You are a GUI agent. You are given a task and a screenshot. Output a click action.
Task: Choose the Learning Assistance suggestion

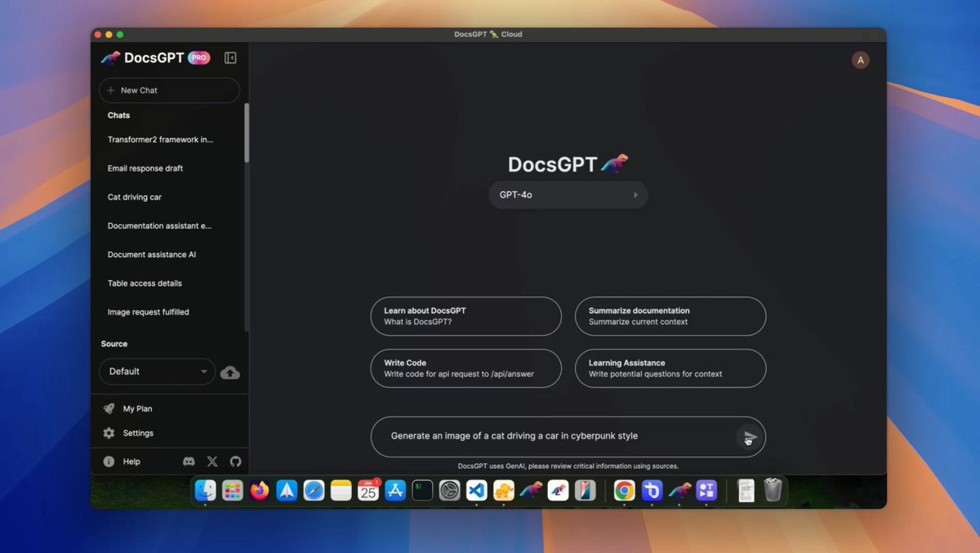pyautogui.click(x=670, y=368)
